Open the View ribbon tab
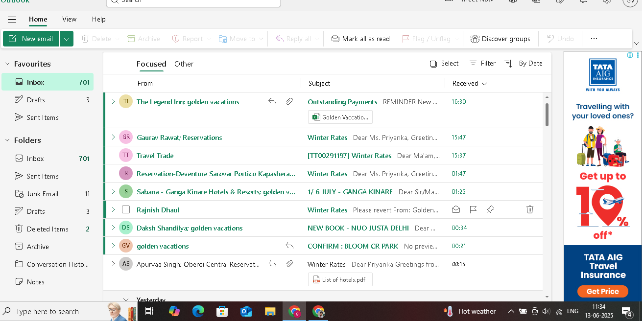This screenshot has height=321, width=644. [x=69, y=19]
